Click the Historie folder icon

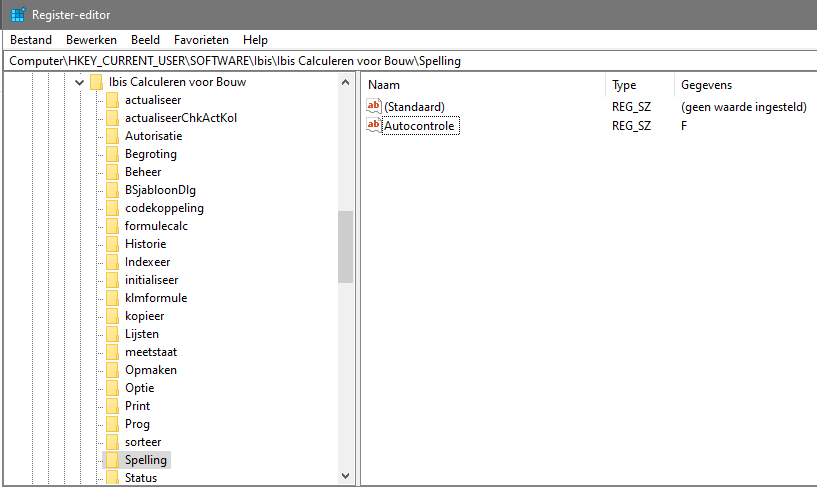113,244
